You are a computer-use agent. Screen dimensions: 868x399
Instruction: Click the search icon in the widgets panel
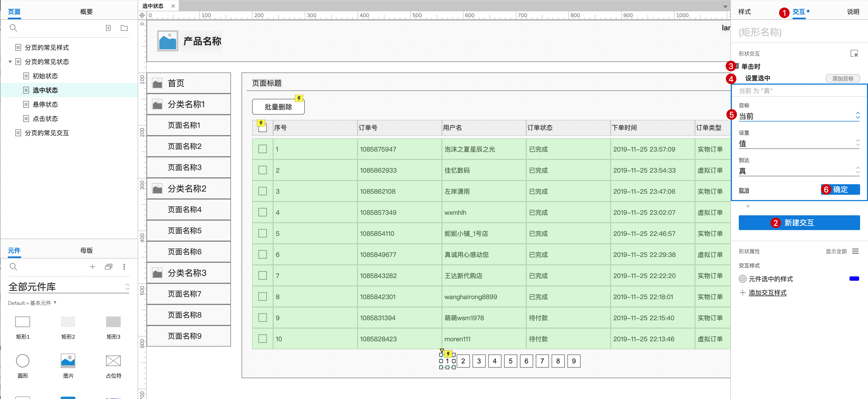tap(13, 267)
